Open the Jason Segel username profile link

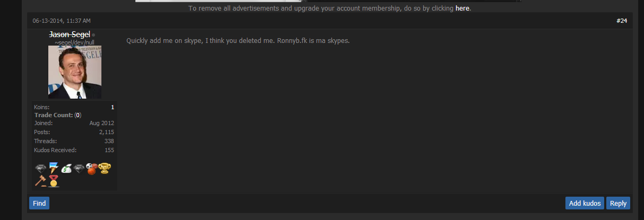pos(70,34)
